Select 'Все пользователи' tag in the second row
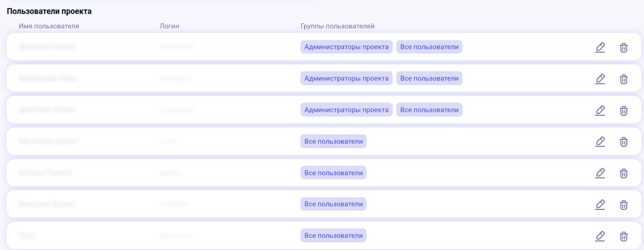The width and height of the screenshot is (644, 250). coord(429,78)
